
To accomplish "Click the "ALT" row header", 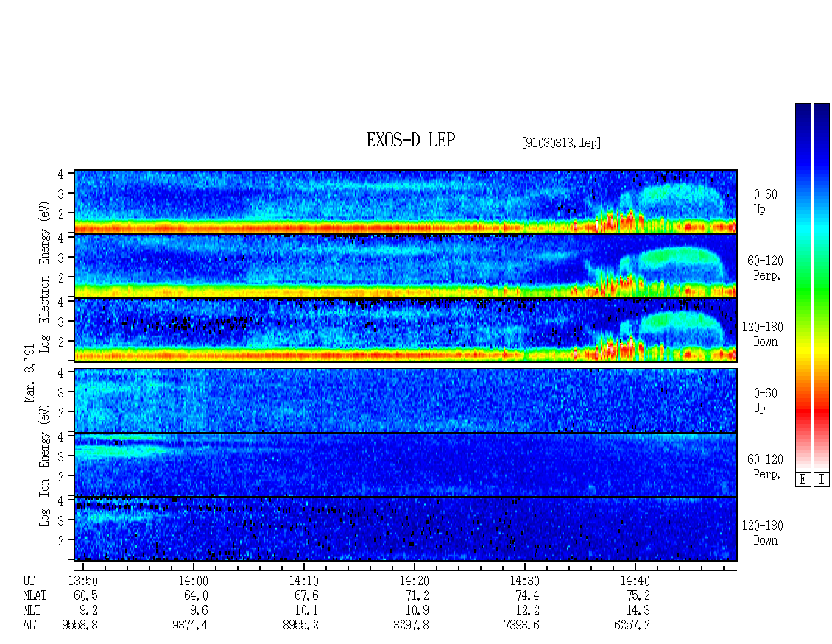I will click(32, 626).
